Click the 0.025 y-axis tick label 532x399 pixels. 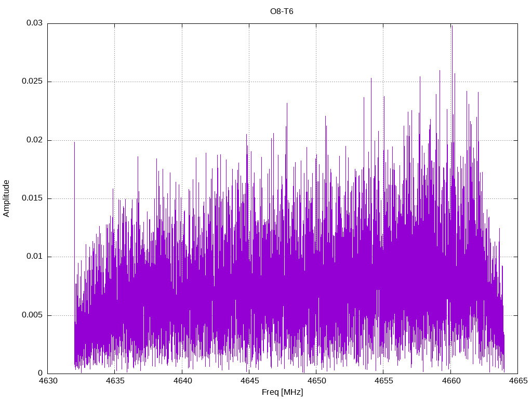[x=33, y=82]
